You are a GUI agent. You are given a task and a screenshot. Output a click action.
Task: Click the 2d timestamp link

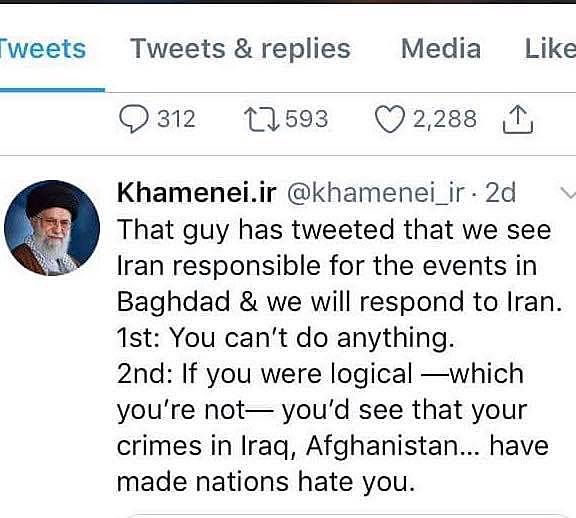click(500, 193)
